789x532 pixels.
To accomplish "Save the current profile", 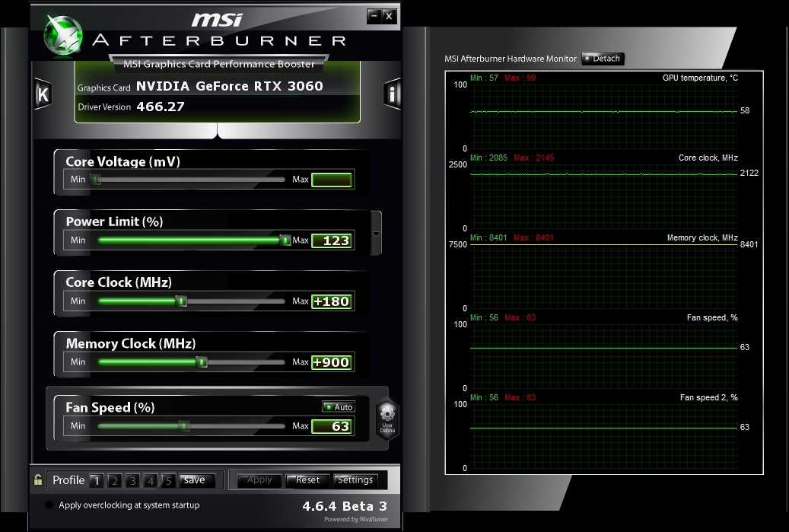I will click(x=195, y=480).
